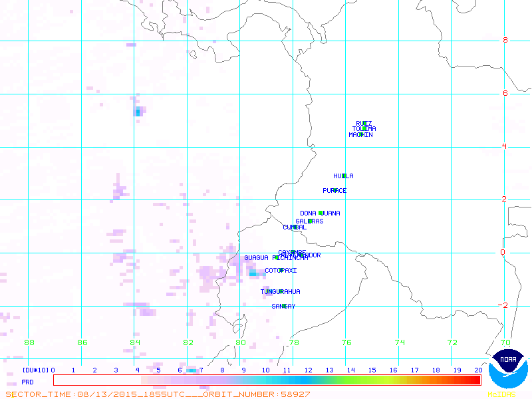Click the blue SO2 plume near 84W 5N
532x399 pixels.
138,112
